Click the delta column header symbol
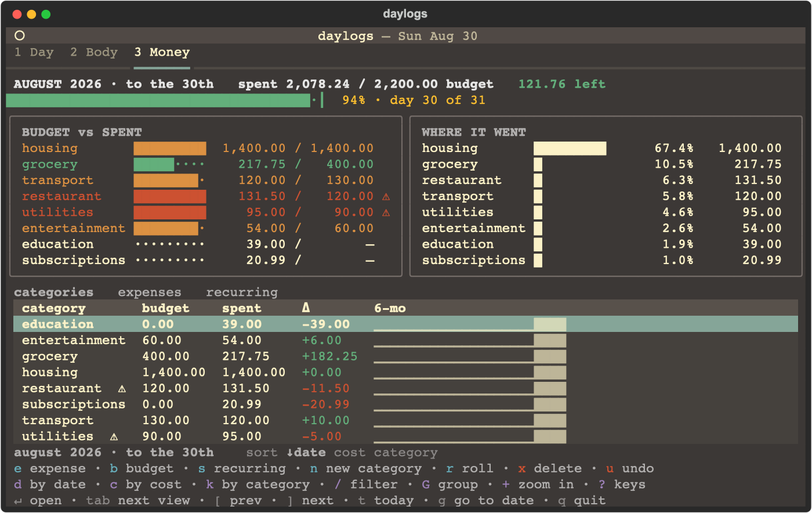Viewport: 812px width, 513px height. (306, 308)
